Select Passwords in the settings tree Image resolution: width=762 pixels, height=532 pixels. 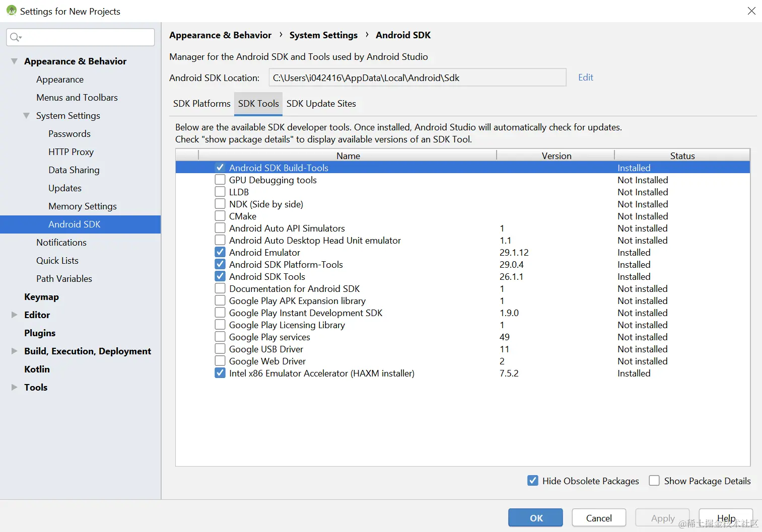coord(70,134)
